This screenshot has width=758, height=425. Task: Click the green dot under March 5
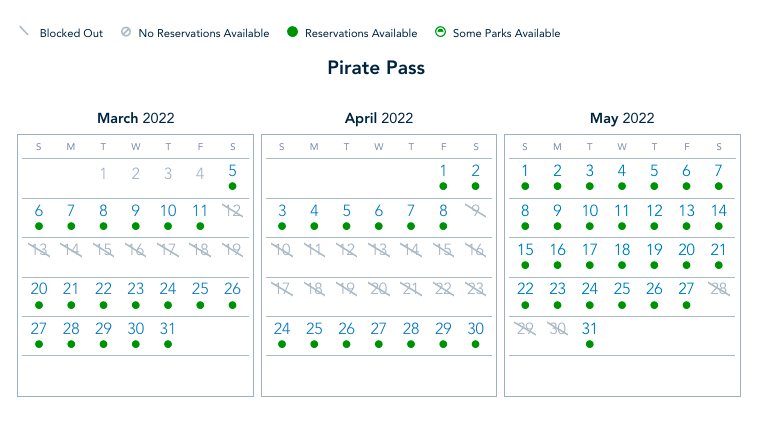click(x=232, y=186)
